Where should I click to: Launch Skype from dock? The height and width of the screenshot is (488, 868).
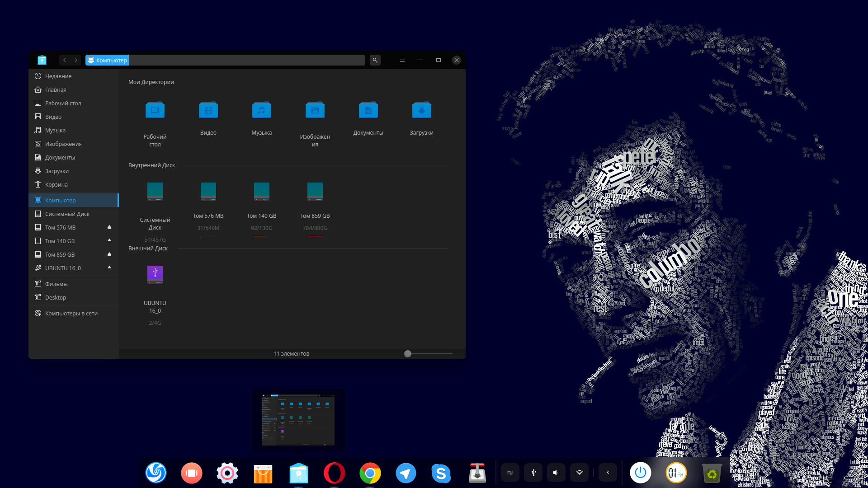click(441, 473)
